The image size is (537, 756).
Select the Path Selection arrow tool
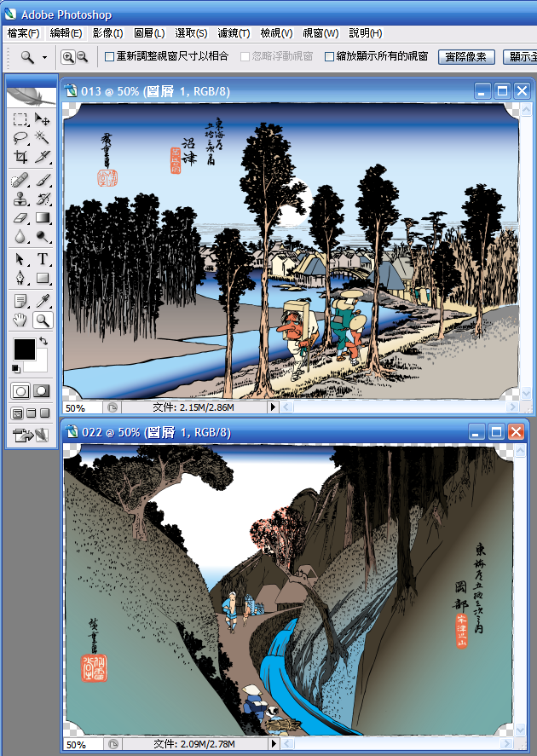pos(20,259)
